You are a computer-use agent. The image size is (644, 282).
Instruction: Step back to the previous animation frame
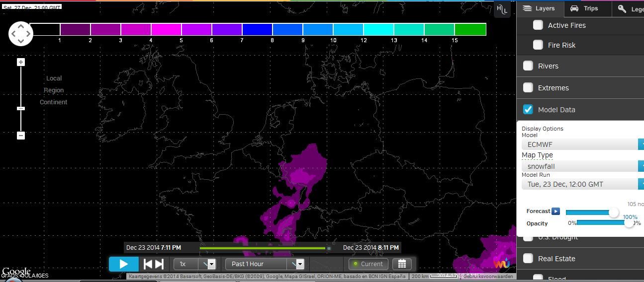click(148, 264)
